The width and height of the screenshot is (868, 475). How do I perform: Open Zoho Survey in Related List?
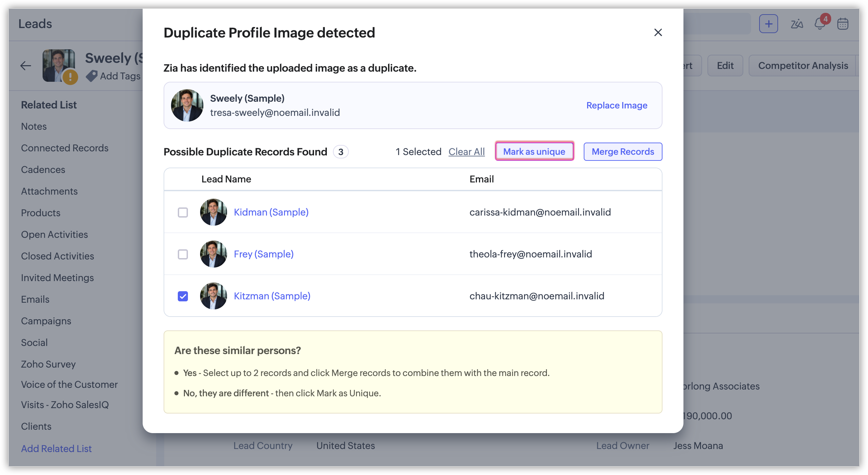click(48, 364)
